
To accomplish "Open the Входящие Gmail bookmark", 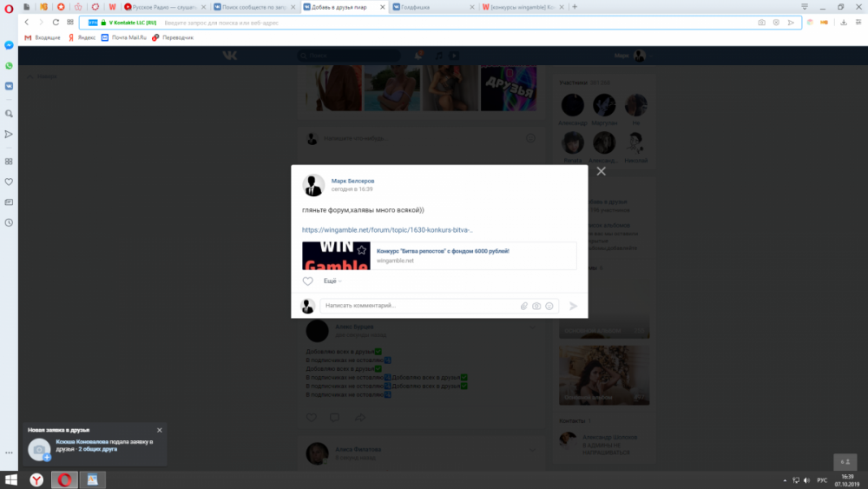I will point(42,37).
